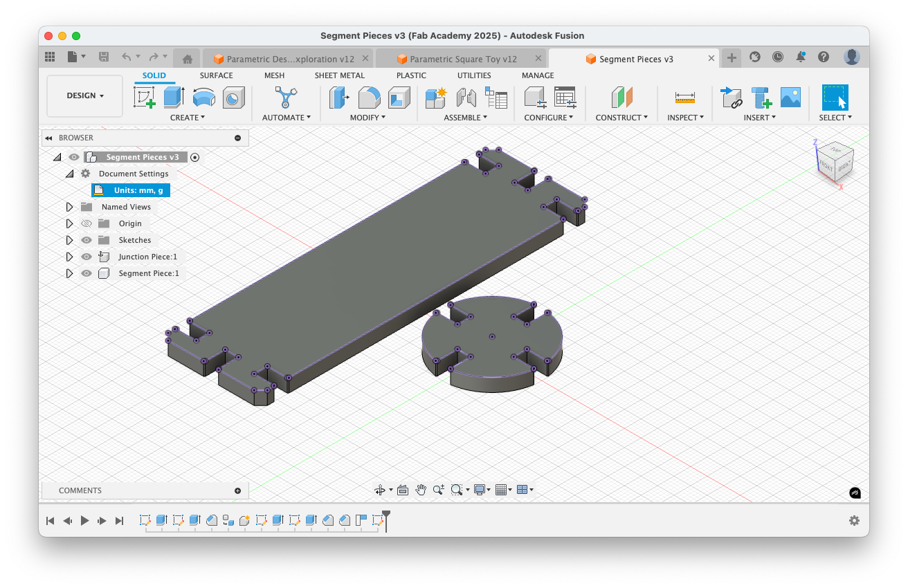Jump to timeline beginning

50,520
